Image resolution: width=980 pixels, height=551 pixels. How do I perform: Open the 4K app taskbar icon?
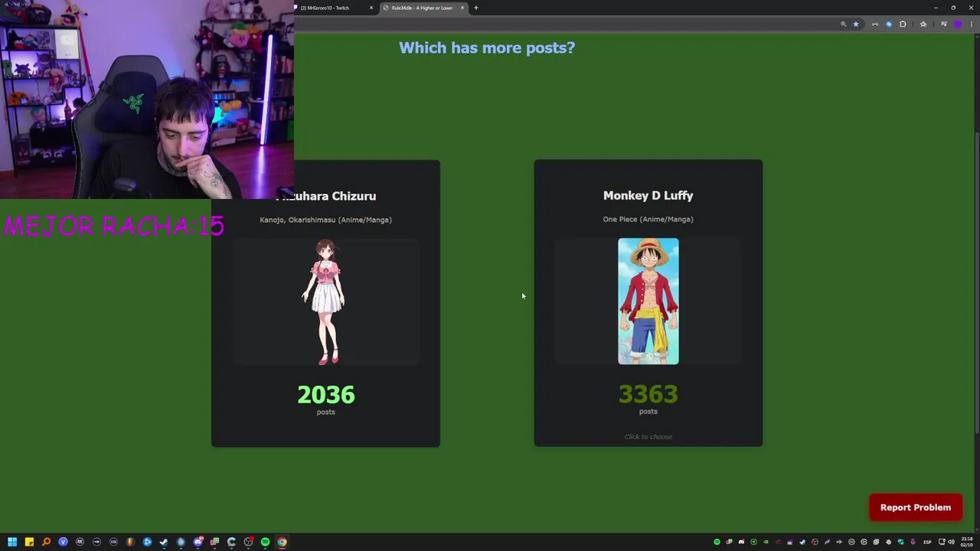80,542
